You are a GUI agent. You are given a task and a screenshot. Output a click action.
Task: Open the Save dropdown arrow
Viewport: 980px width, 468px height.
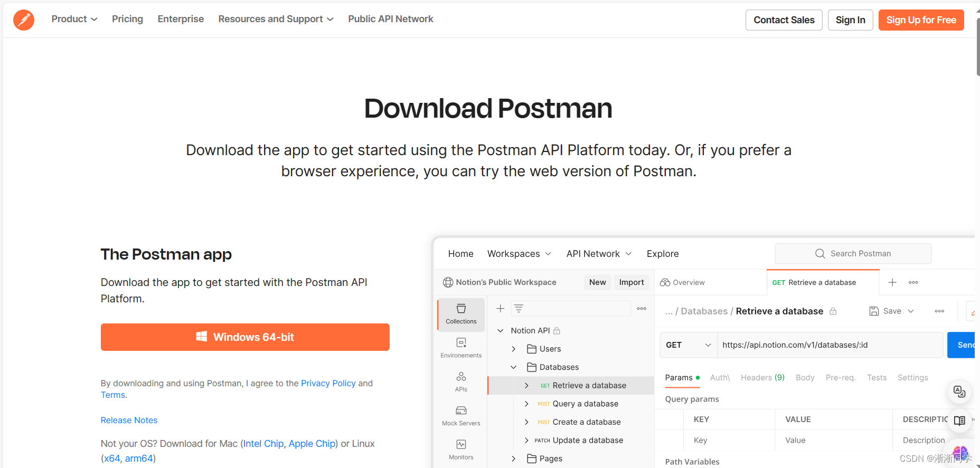[911, 311]
